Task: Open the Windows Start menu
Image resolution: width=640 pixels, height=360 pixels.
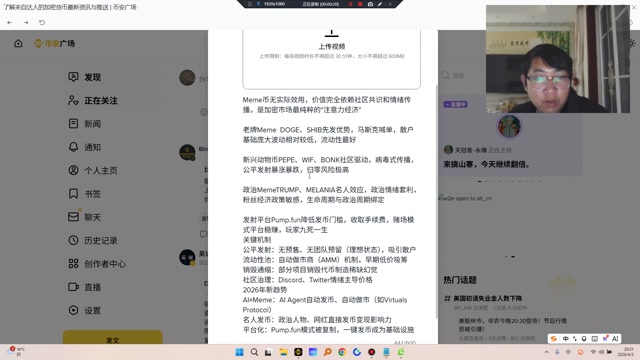Action: pyautogui.click(x=240, y=352)
